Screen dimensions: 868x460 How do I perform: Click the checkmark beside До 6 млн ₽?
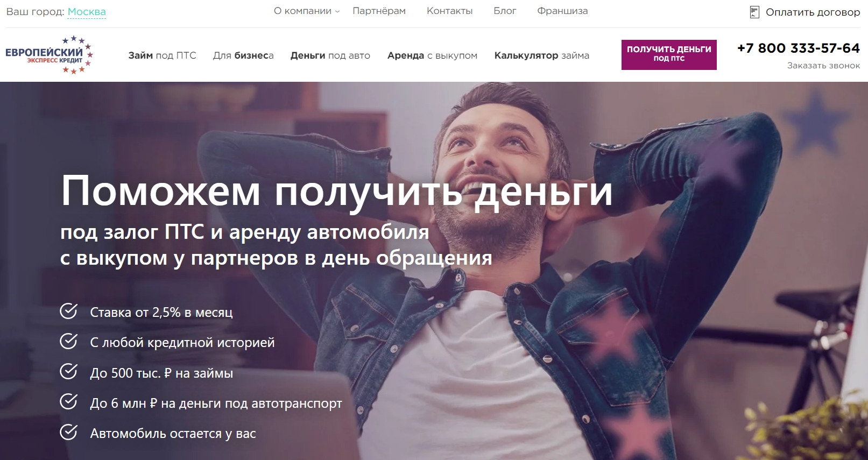click(x=69, y=401)
